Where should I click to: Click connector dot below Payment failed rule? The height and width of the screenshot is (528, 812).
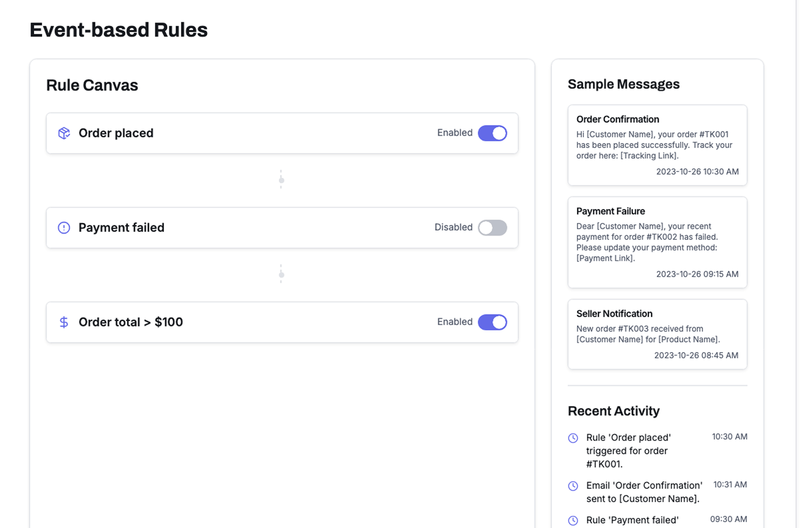click(x=281, y=275)
